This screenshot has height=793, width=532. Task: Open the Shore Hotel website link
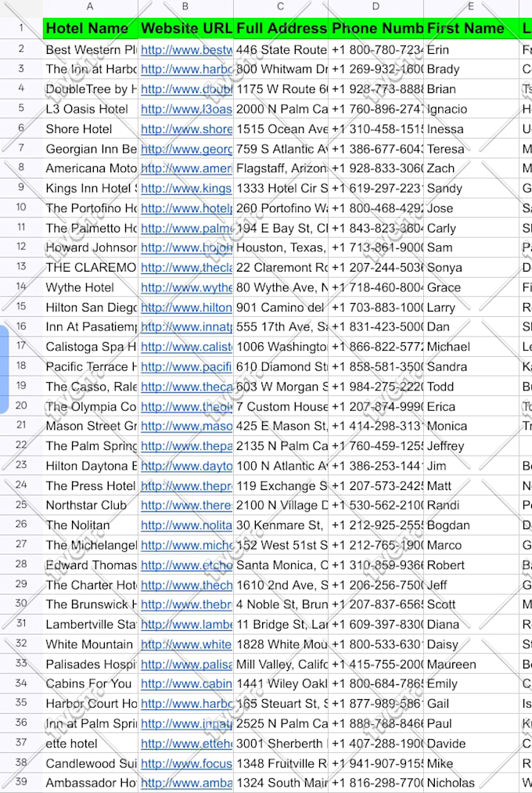(186, 129)
